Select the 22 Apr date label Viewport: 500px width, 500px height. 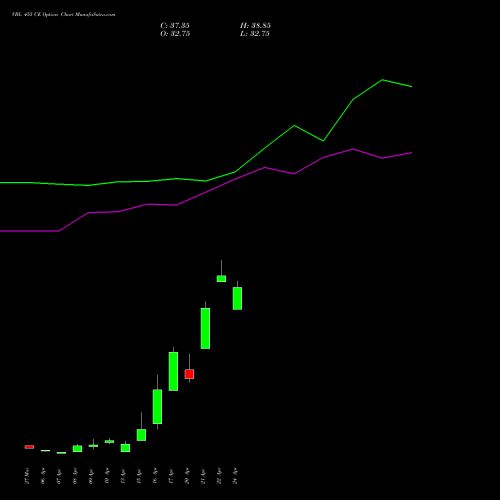pyautogui.click(x=219, y=476)
